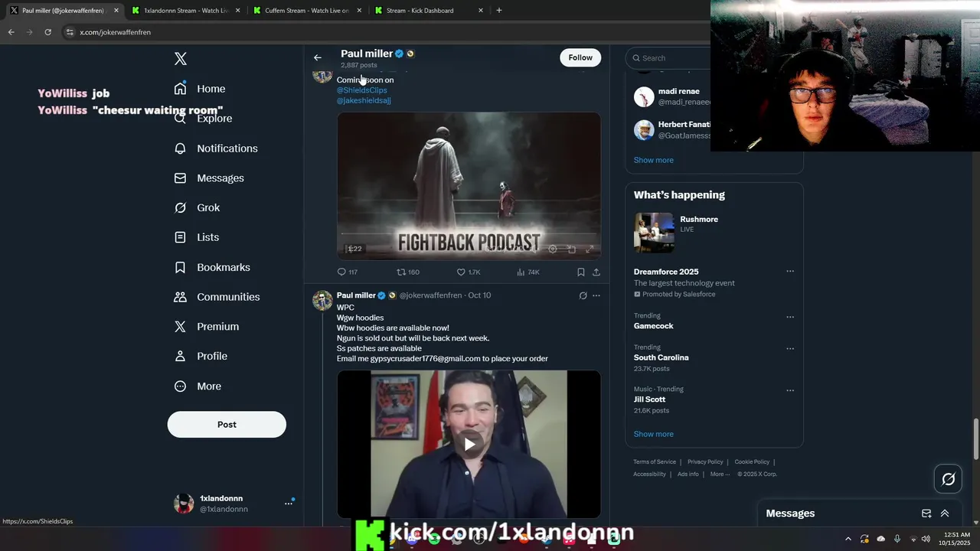Image resolution: width=980 pixels, height=551 pixels.
Task: Open the taskbar volume icon
Action: pos(926,539)
